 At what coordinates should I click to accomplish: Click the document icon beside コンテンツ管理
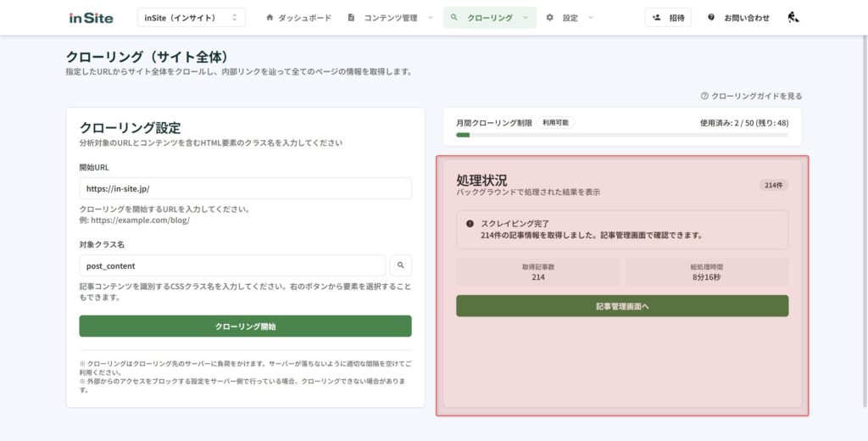351,17
